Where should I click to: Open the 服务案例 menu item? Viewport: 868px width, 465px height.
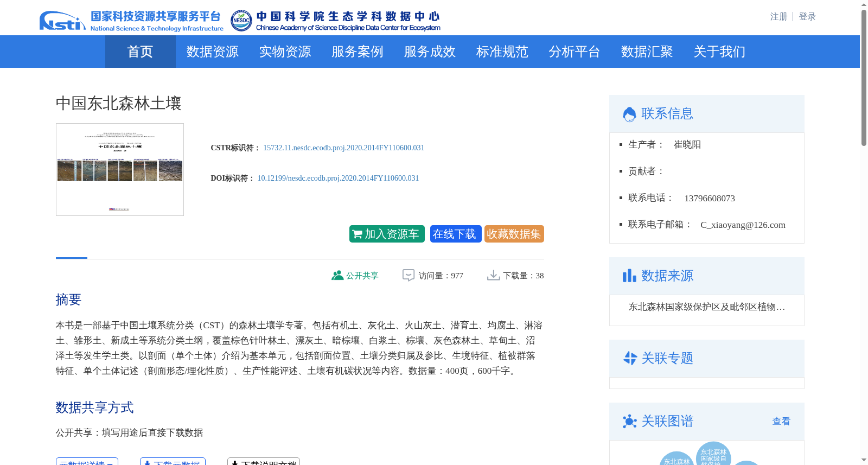[358, 52]
